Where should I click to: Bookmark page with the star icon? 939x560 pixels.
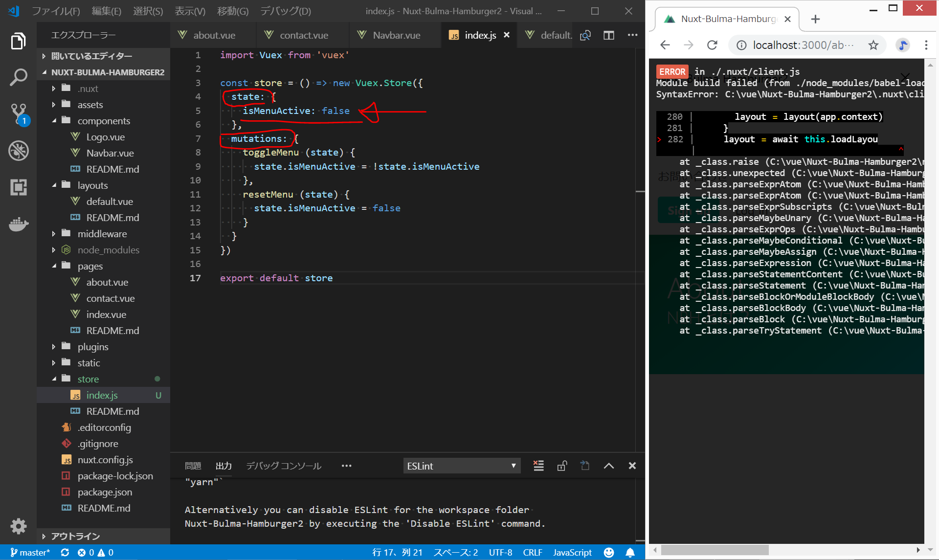[x=873, y=45]
